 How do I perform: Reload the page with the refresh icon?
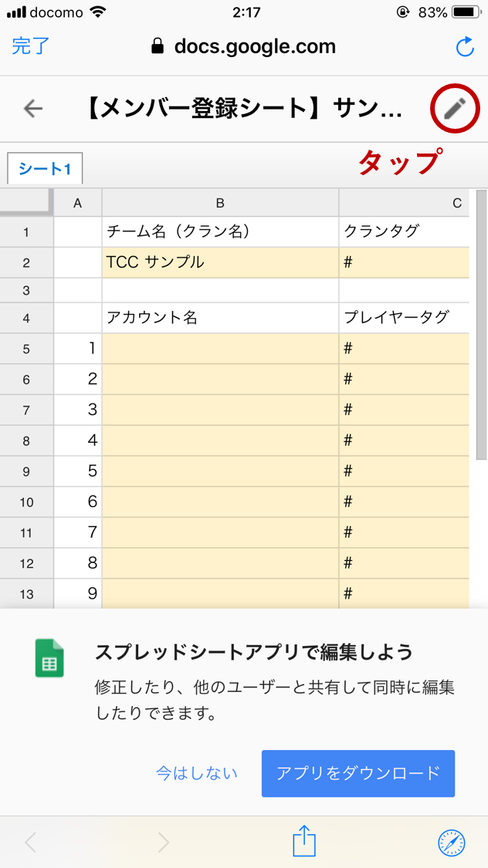pos(465,46)
